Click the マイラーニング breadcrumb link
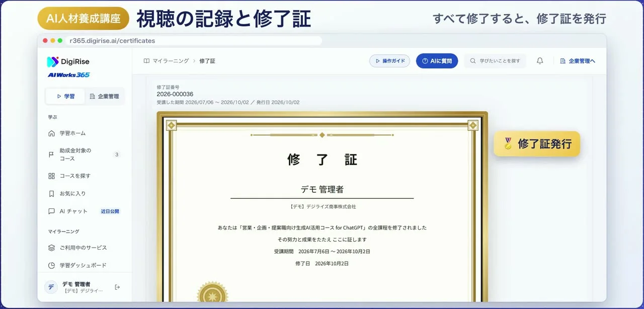Screen dimensions: 644x309 click(x=171, y=61)
